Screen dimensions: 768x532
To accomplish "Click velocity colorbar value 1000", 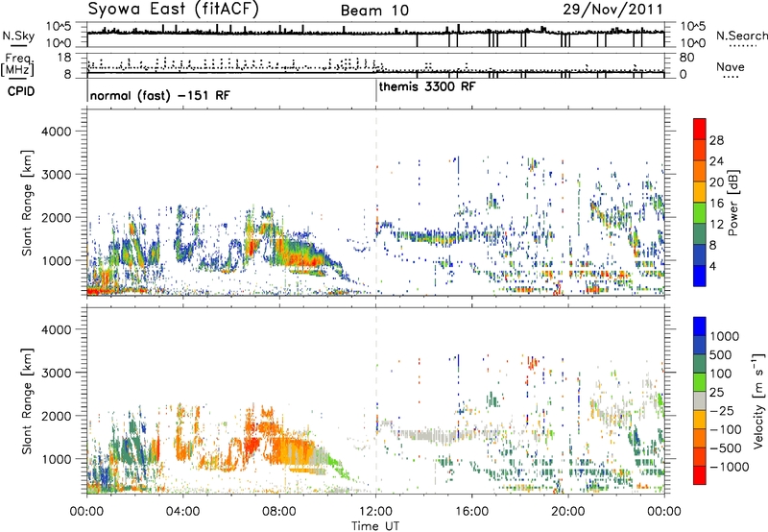I will coord(725,336).
